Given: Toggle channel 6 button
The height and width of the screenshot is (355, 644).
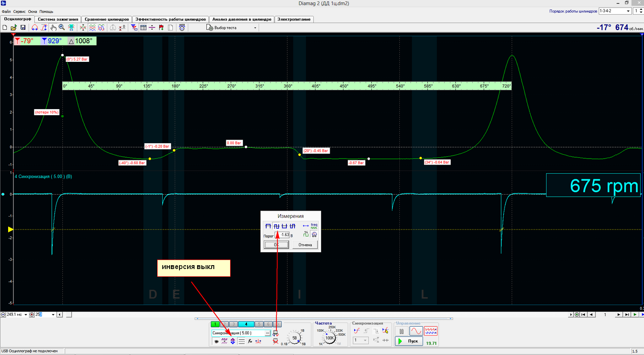Looking at the screenshot, I should pos(268,324).
